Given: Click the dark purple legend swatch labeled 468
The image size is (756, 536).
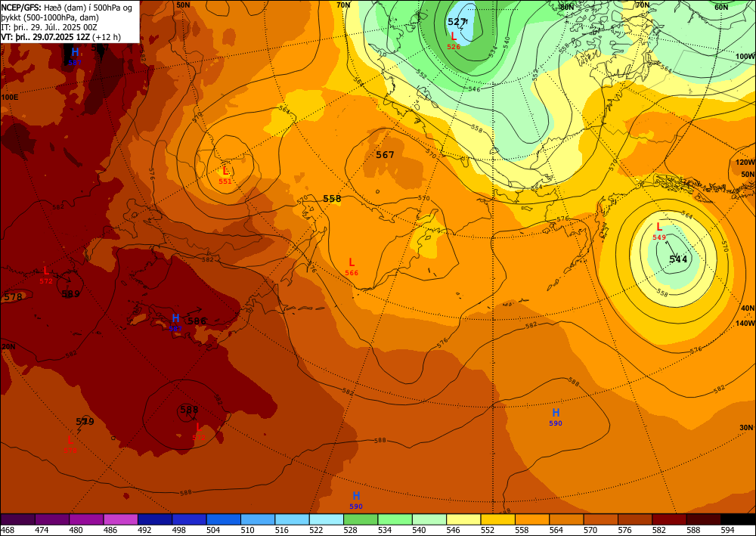Looking at the screenshot, I should pyautogui.click(x=18, y=519).
